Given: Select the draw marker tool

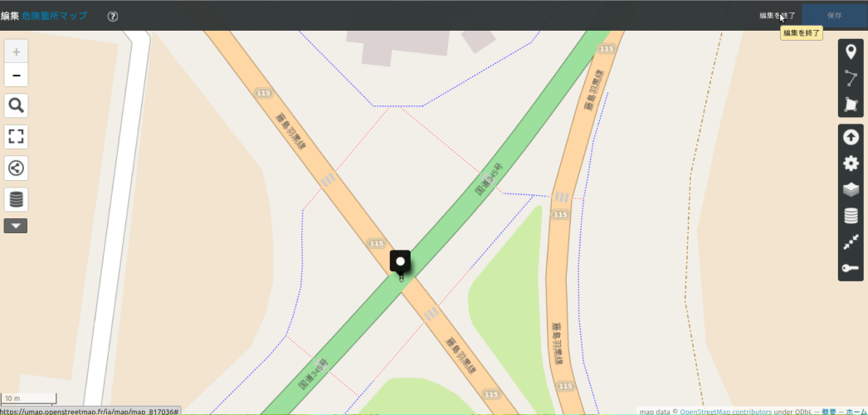Looking at the screenshot, I should [x=851, y=52].
